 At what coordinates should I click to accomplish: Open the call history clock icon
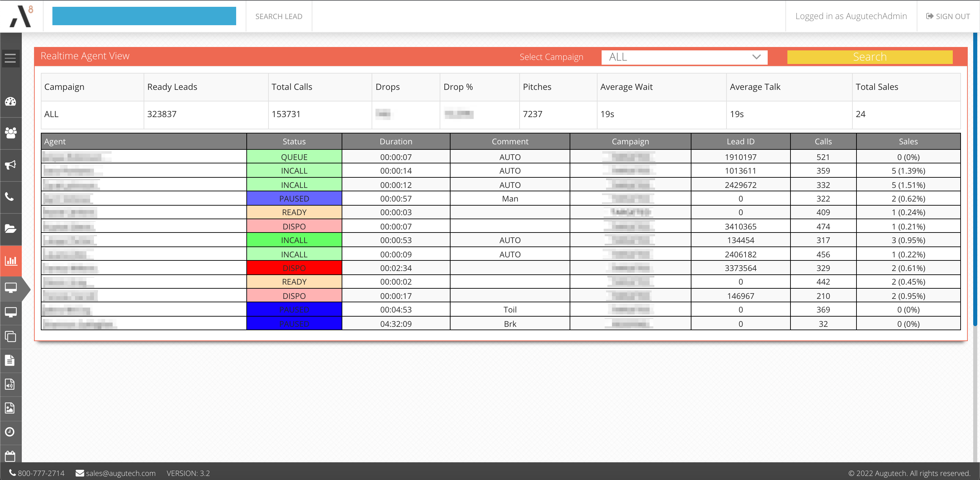(x=10, y=432)
